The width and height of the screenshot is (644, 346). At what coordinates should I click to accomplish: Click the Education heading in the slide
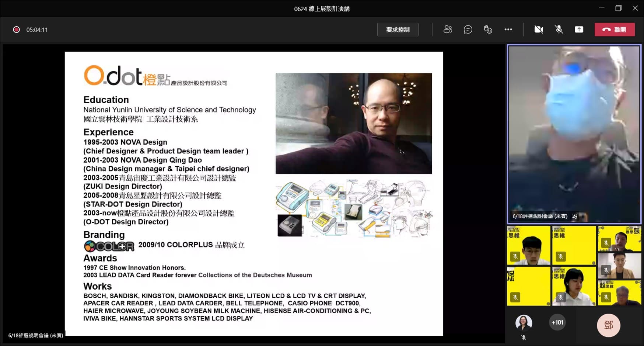pos(106,100)
